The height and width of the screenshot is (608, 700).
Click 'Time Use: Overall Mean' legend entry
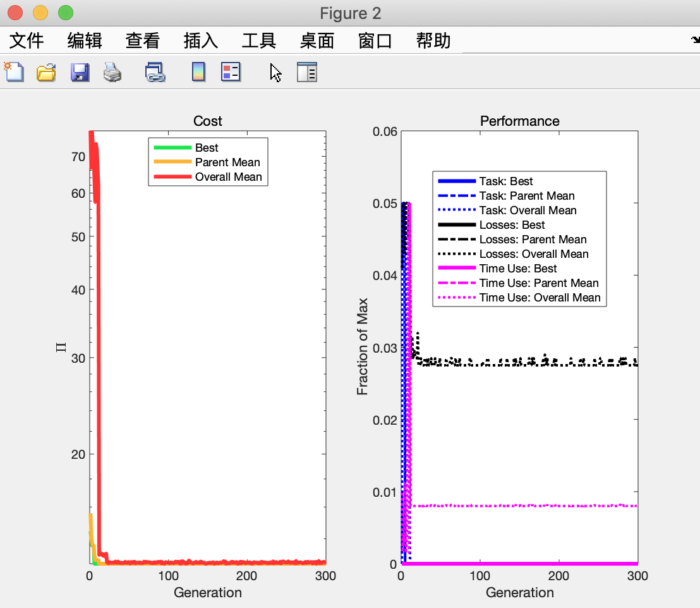pyautogui.click(x=540, y=298)
